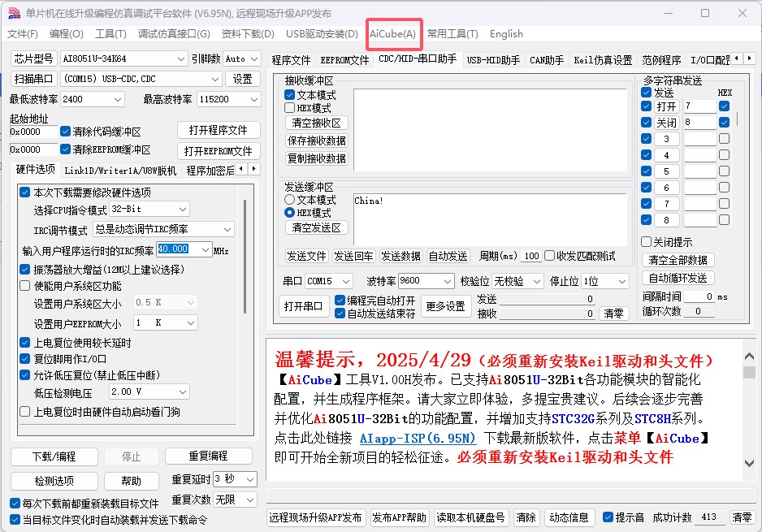Open the CPU指令模式 32-Bit dropdown
This screenshot has height=532, width=762.
coord(149,210)
